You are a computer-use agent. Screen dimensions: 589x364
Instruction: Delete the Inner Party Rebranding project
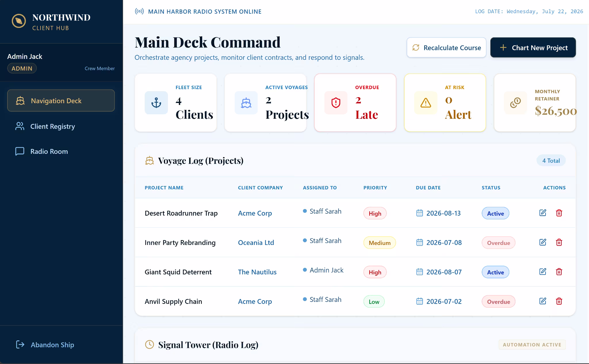click(559, 242)
